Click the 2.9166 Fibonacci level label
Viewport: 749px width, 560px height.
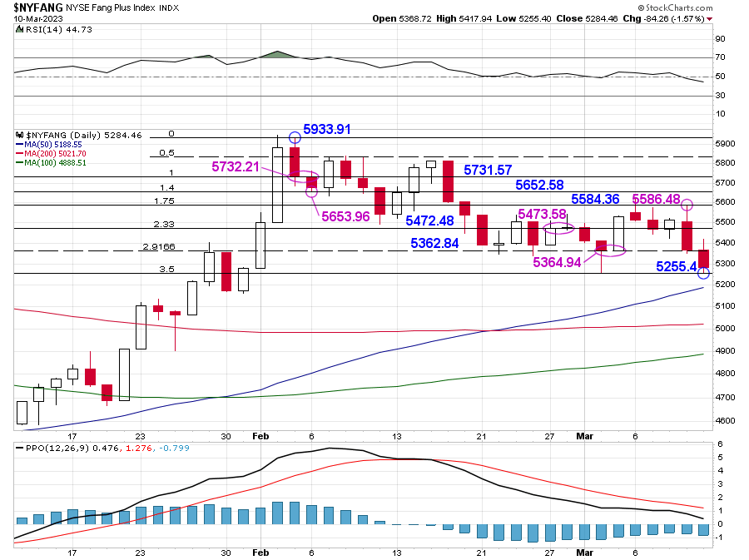(159, 246)
